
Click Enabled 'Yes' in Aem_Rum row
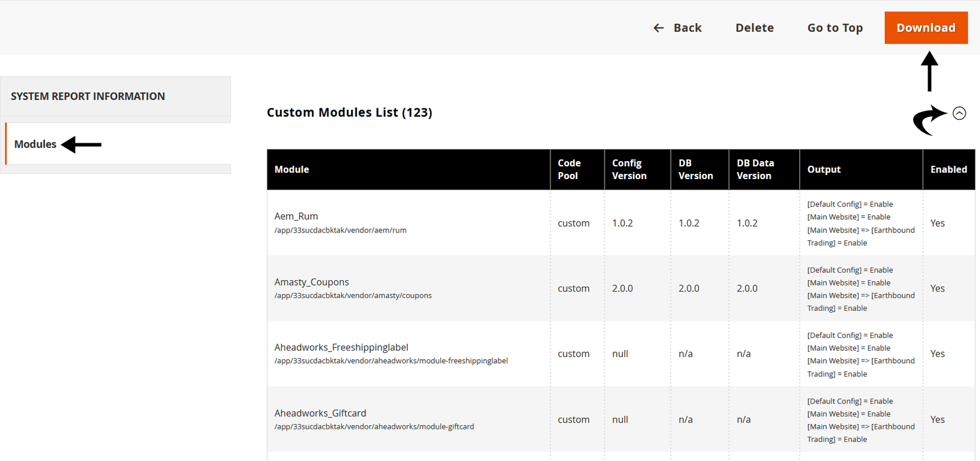937,223
